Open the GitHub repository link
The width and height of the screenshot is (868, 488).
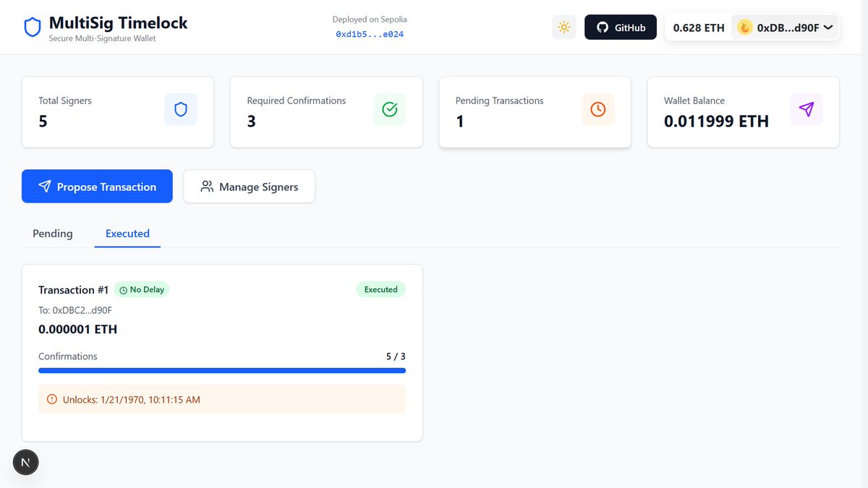tap(621, 27)
